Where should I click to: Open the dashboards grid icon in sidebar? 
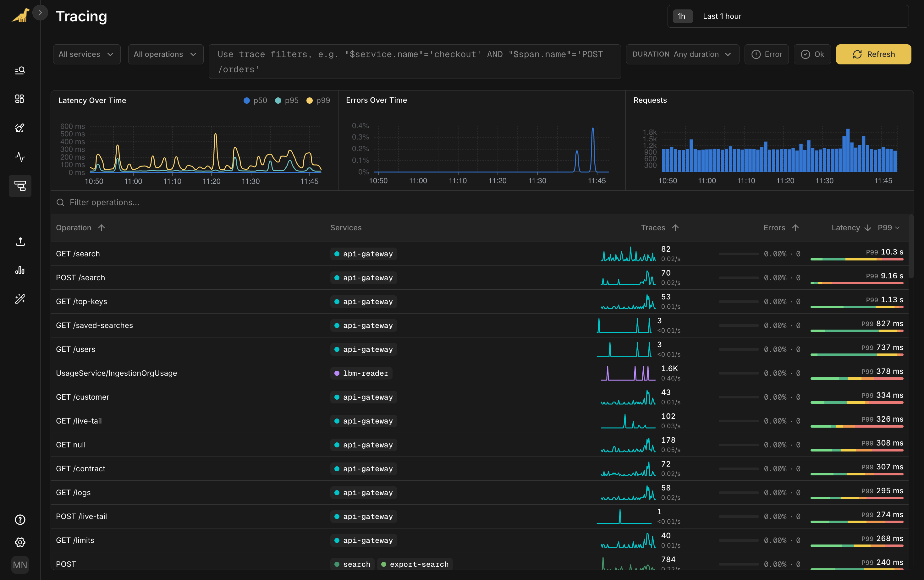pyautogui.click(x=20, y=99)
